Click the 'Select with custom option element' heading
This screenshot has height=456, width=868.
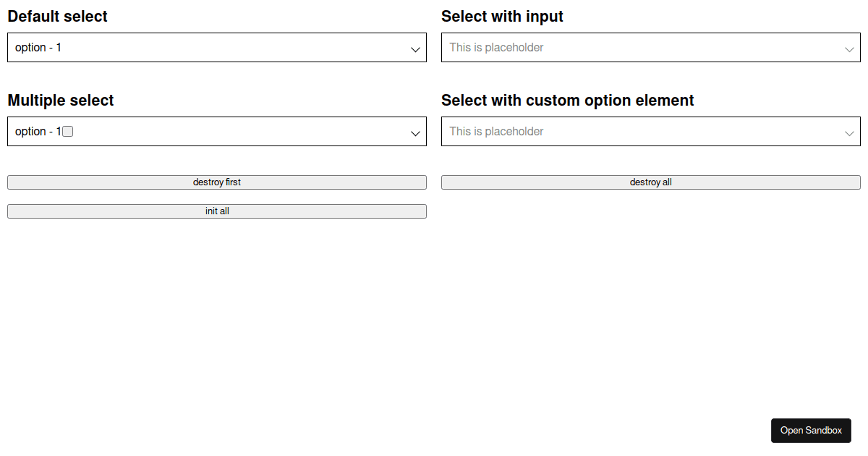[567, 101]
